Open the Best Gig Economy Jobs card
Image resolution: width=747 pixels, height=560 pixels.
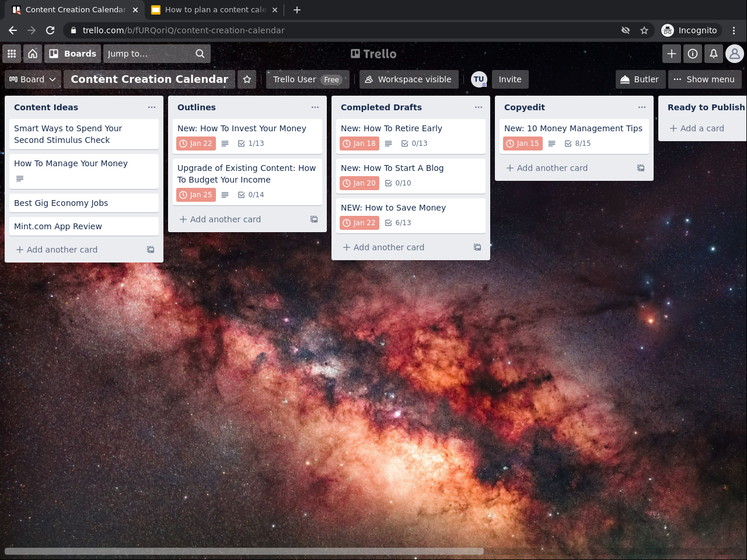[x=84, y=203]
